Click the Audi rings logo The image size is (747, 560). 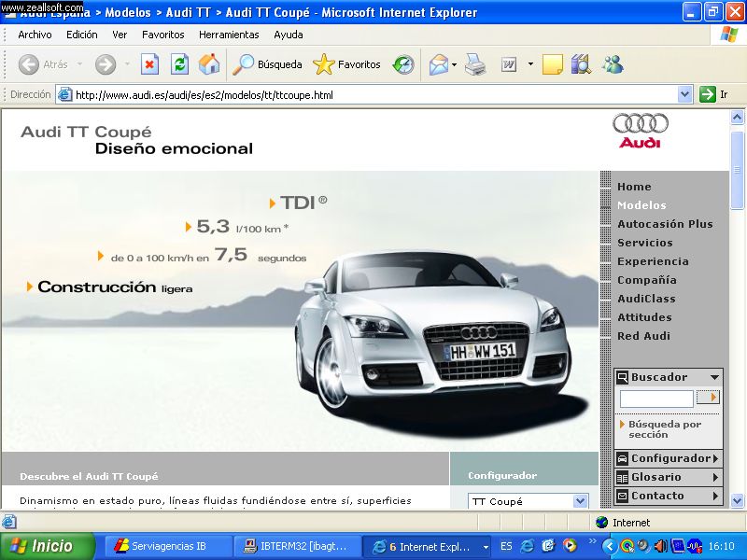641,123
